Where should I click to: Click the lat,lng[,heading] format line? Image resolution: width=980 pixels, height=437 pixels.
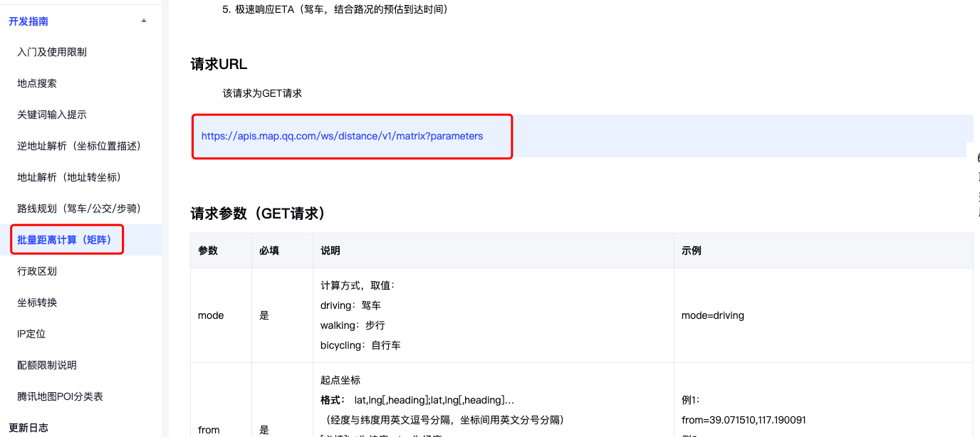point(417,400)
